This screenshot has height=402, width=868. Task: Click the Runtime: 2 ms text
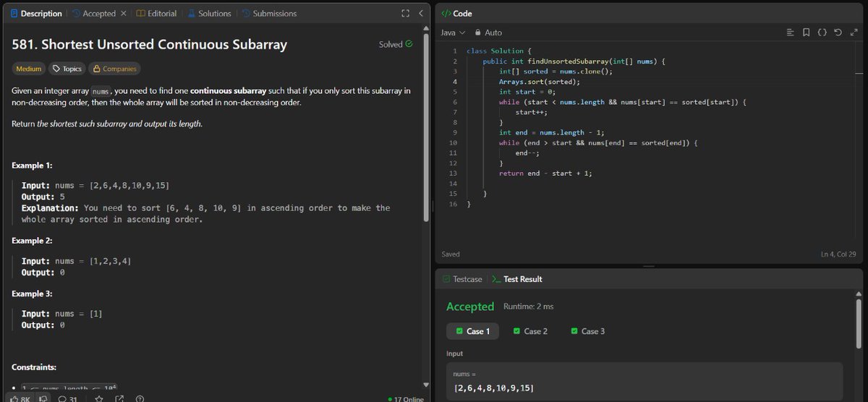(x=528, y=307)
